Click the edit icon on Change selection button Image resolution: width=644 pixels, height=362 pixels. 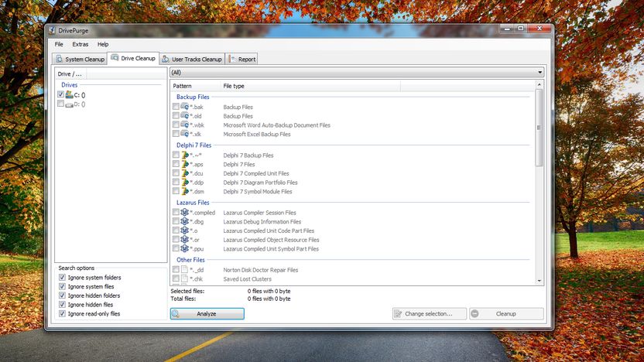[x=398, y=313]
